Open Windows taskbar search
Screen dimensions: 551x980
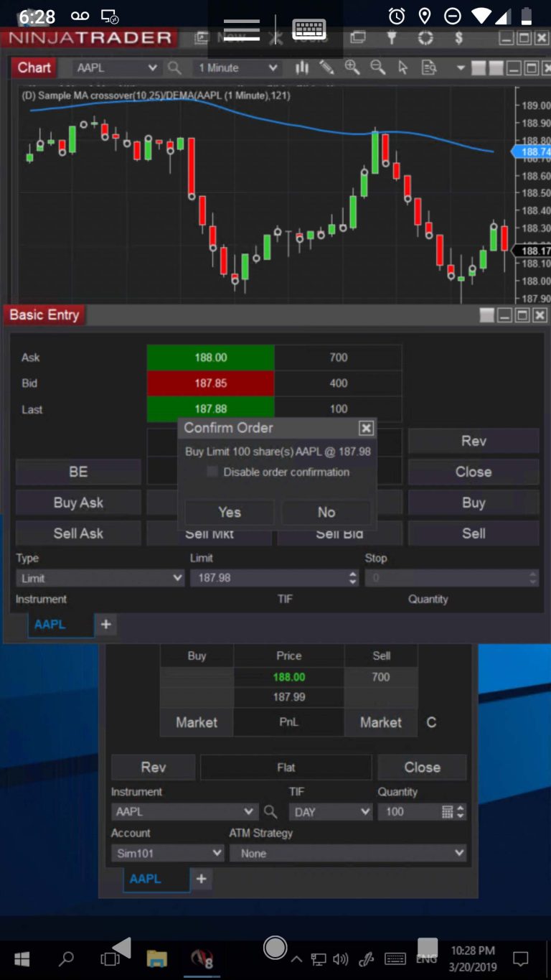[66, 958]
